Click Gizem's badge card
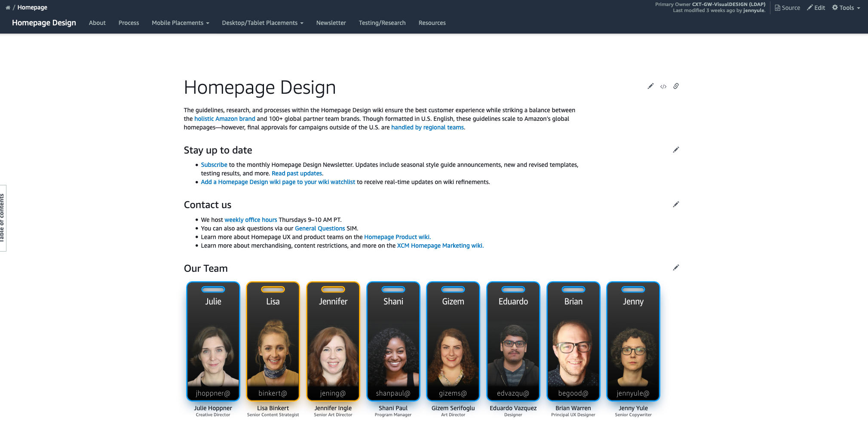 click(453, 341)
